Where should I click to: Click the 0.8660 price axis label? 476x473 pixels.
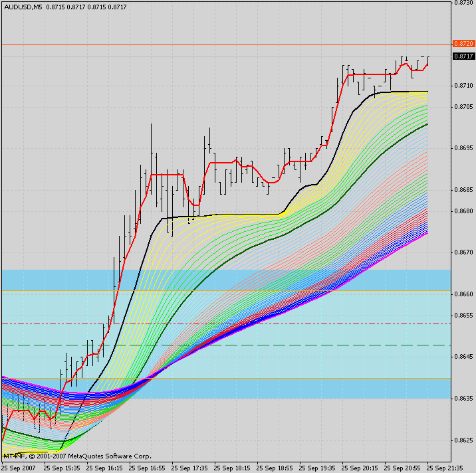coord(463,294)
